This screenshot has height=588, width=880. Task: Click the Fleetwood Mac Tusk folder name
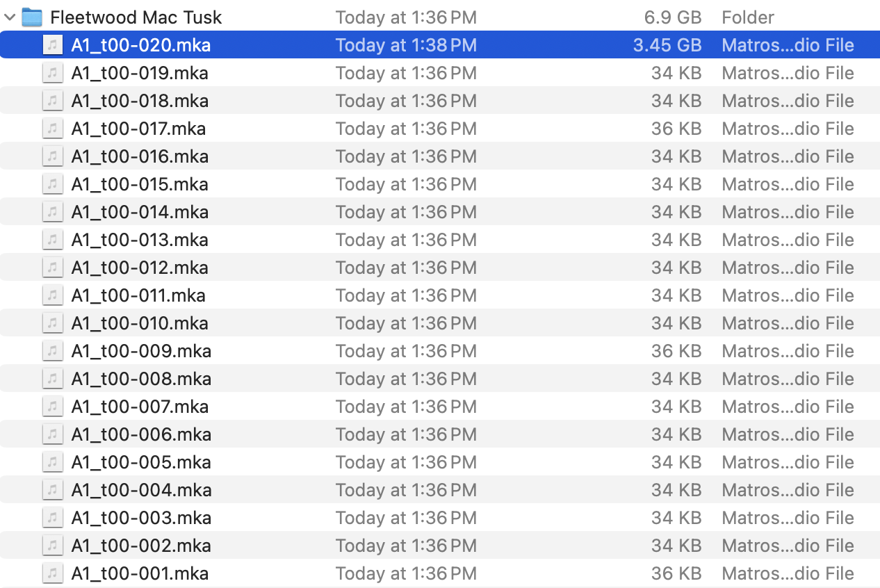136,17
